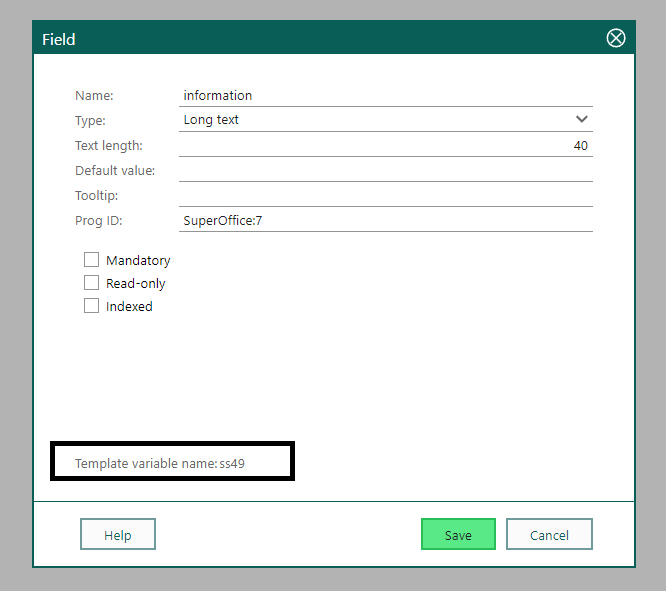Image resolution: width=666 pixels, height=591 pixels.
Task: Click the "Text length:" label
Action: click(109, 146)
